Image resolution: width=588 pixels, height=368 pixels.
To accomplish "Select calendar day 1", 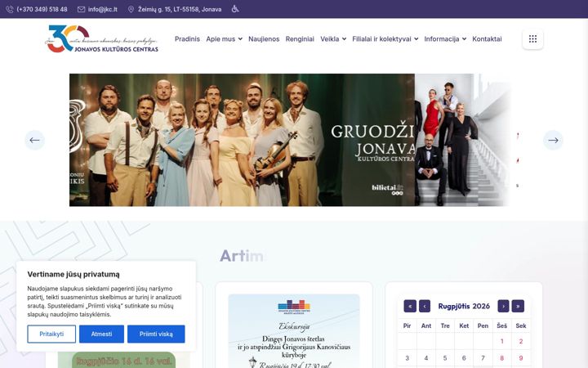I will tap(501, 341).
